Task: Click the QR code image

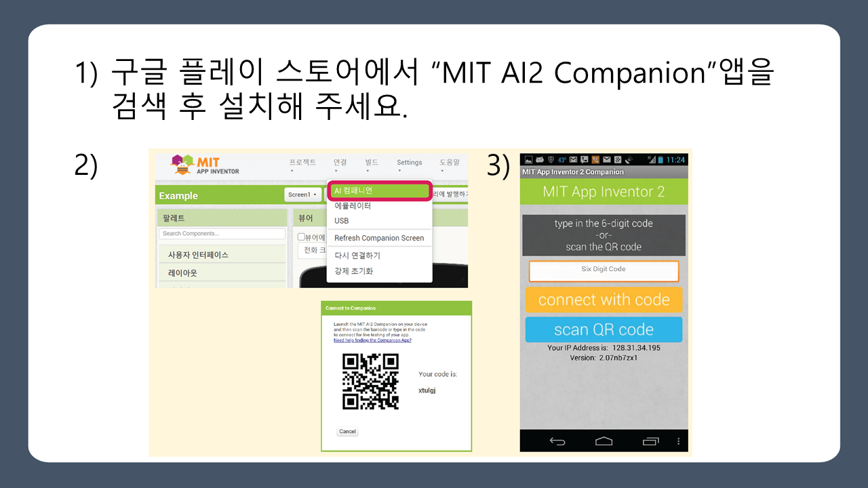Action: 370,381
